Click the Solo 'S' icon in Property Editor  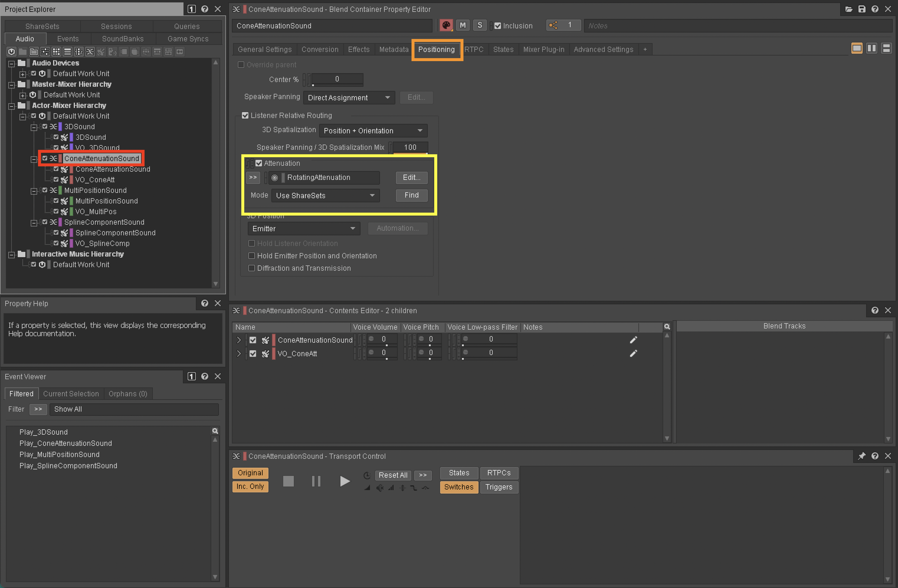(x=480, y=25)
